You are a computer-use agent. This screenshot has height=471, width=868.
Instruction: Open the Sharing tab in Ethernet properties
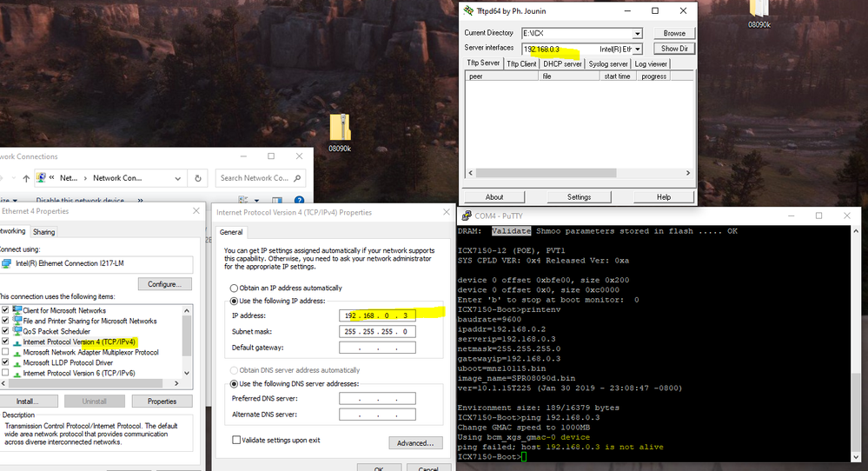point(43,232)
